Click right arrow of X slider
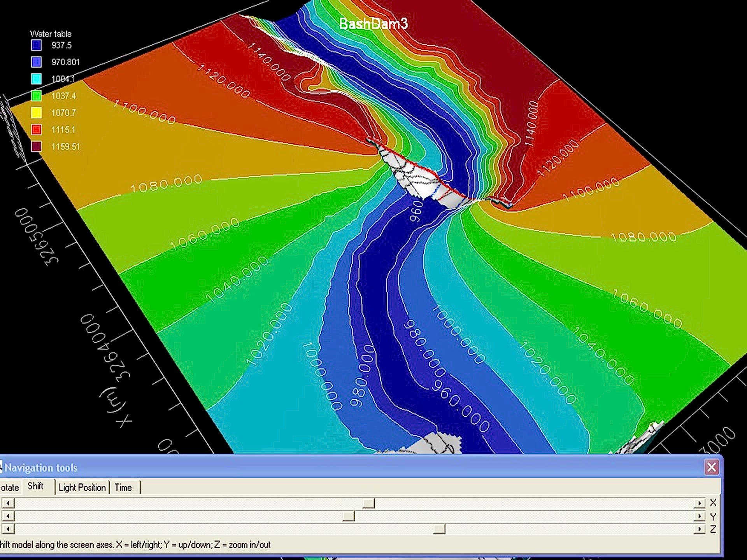747x560 pixels. point(700,503)
